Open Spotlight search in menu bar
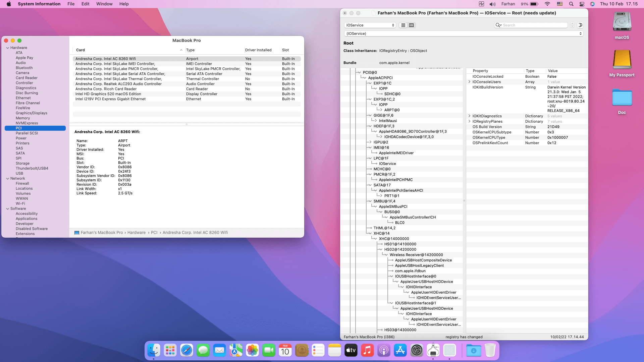This screenshot has height=362, width=644. click(571, 4)
